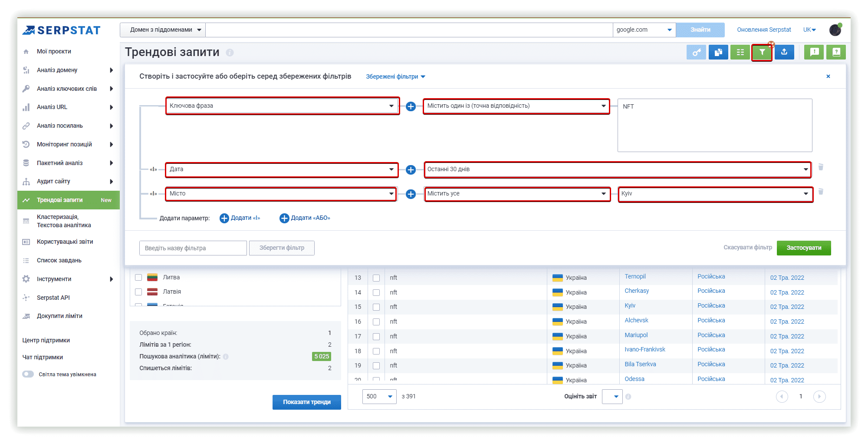Expand Аналіз домену sidebar menu
Screen dimensions: 868x444
69,70
